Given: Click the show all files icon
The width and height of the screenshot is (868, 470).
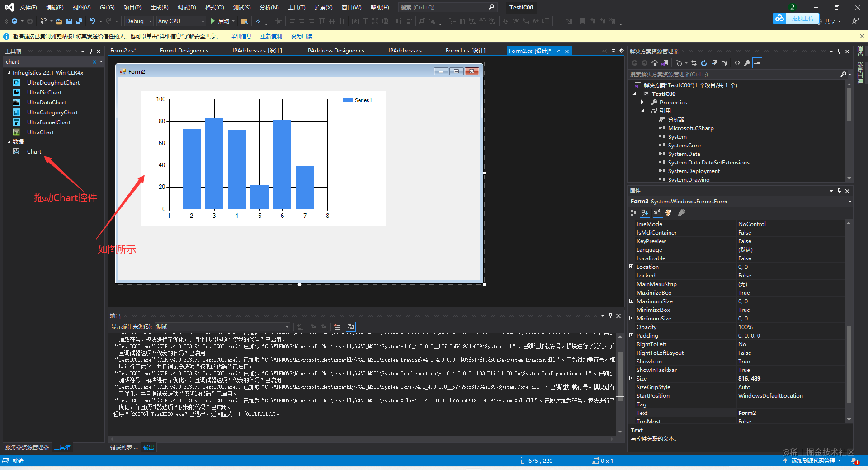Looking at the screenshot, I should pyautogui.click(x=724, y=63).
